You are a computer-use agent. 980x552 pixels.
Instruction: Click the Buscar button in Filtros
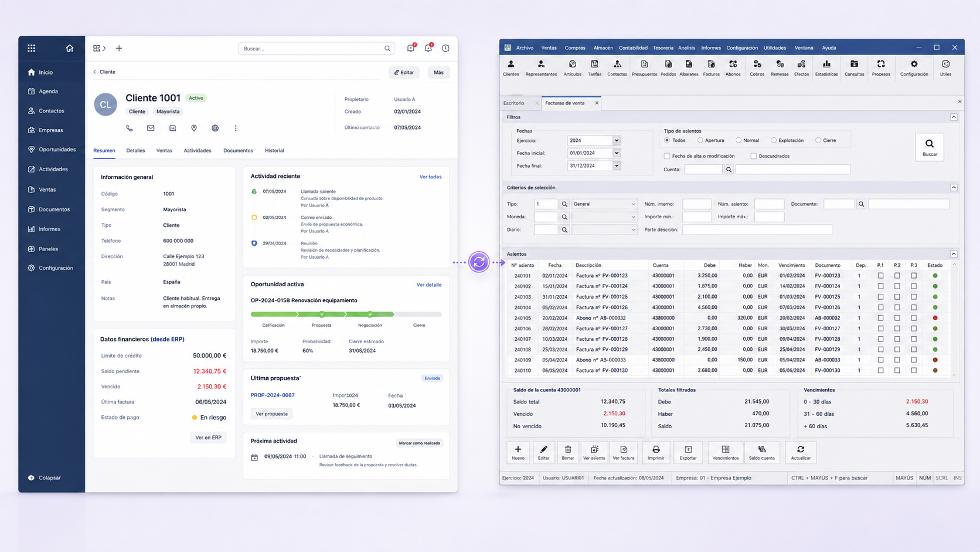click(930, 147)
